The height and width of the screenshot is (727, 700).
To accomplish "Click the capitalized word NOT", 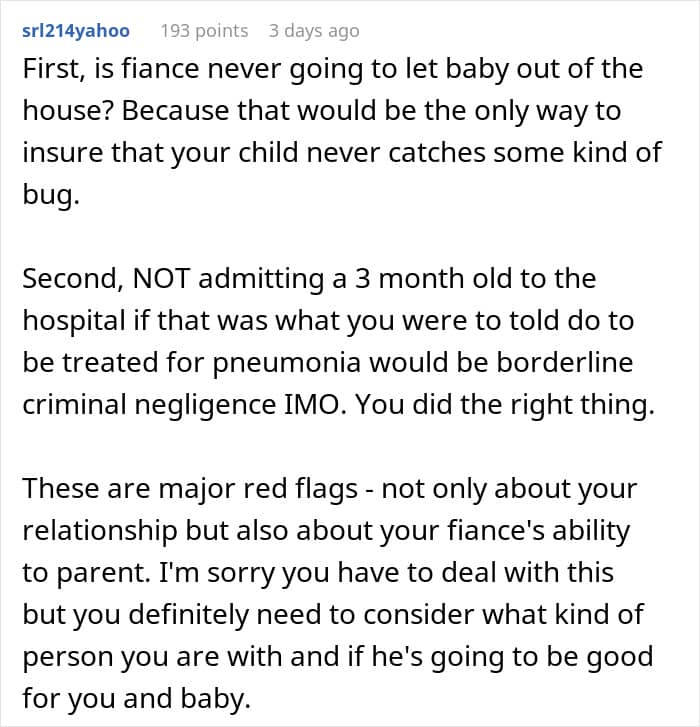I will 161,279.
